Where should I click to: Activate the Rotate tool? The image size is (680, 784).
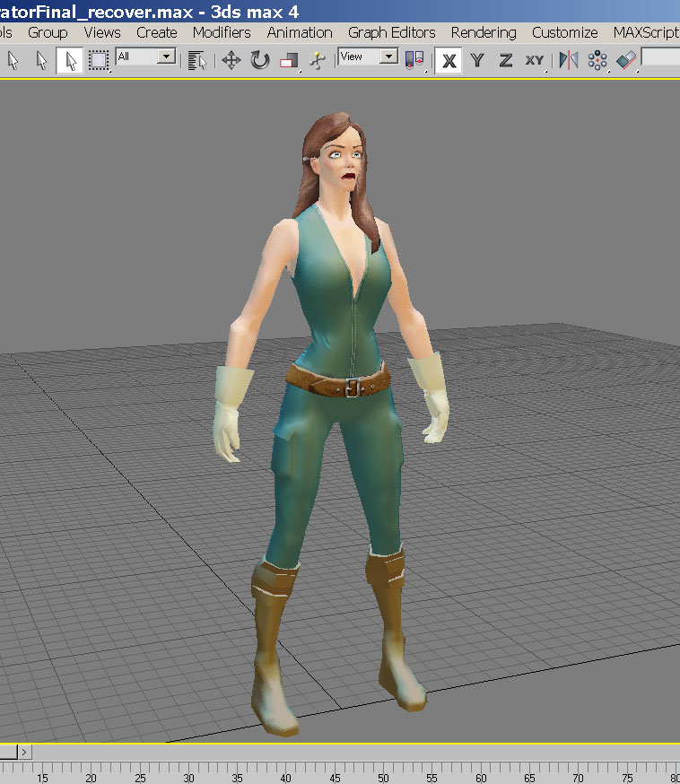coord(260,60)
